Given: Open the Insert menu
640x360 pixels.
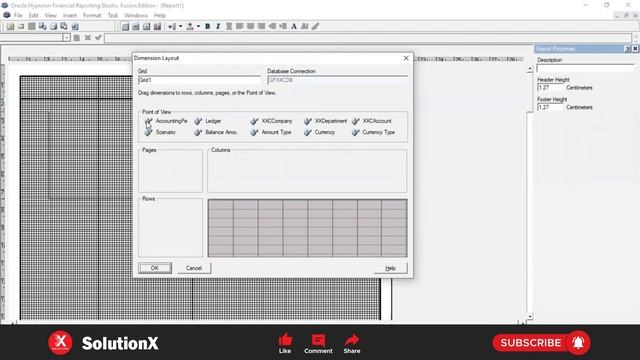Looking at the screenshot, I should pyautogui.click(x=70, y=15).
